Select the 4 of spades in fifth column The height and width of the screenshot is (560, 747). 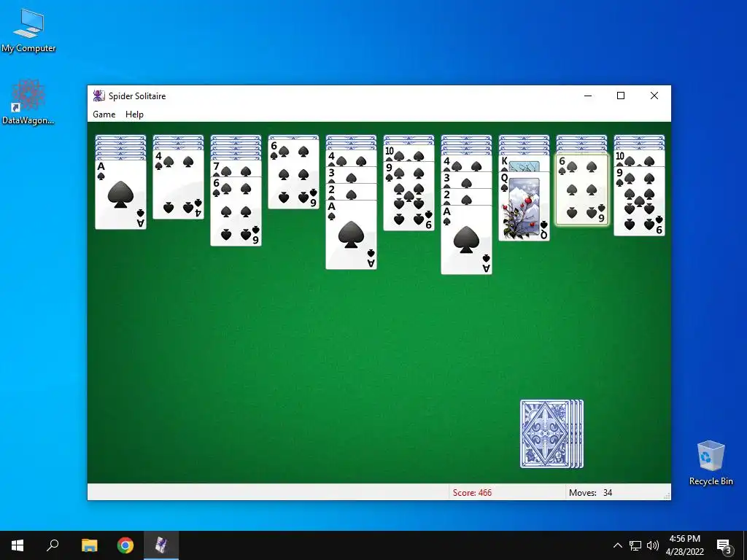click(x=351, y=157)
